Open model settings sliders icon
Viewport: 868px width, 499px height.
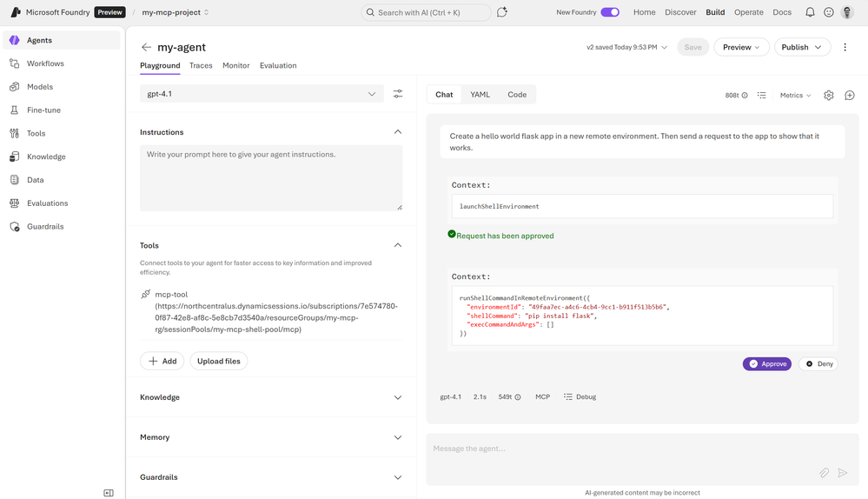point(398,94)
